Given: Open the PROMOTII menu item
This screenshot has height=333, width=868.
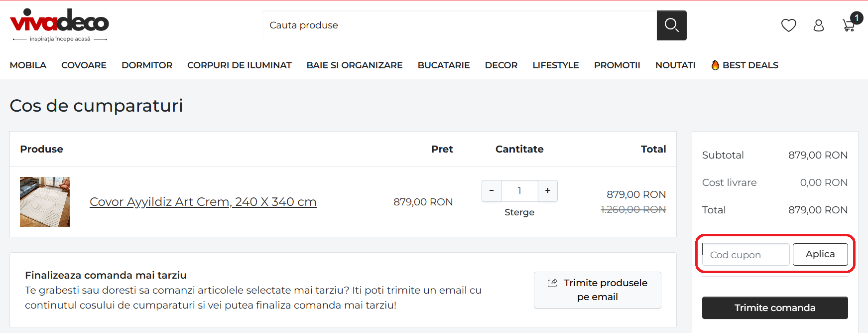Looking at the screenshot, I should click(617, 65).
